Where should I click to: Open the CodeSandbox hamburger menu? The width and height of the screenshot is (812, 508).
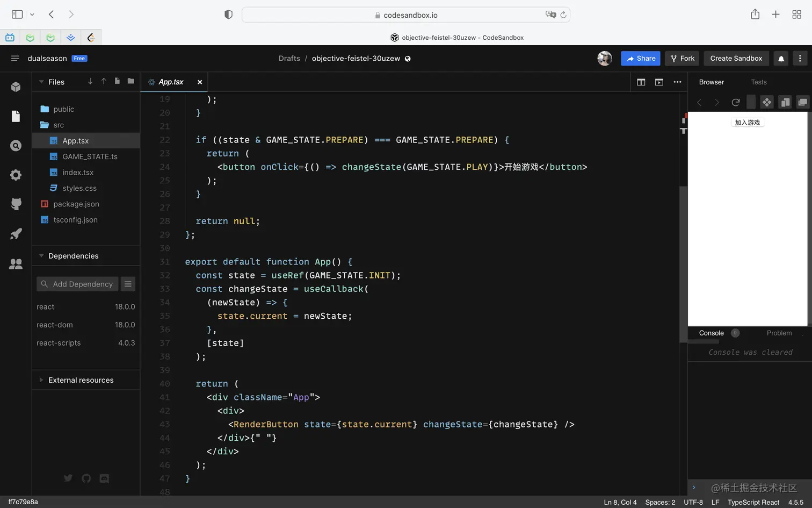click(15, 58)
